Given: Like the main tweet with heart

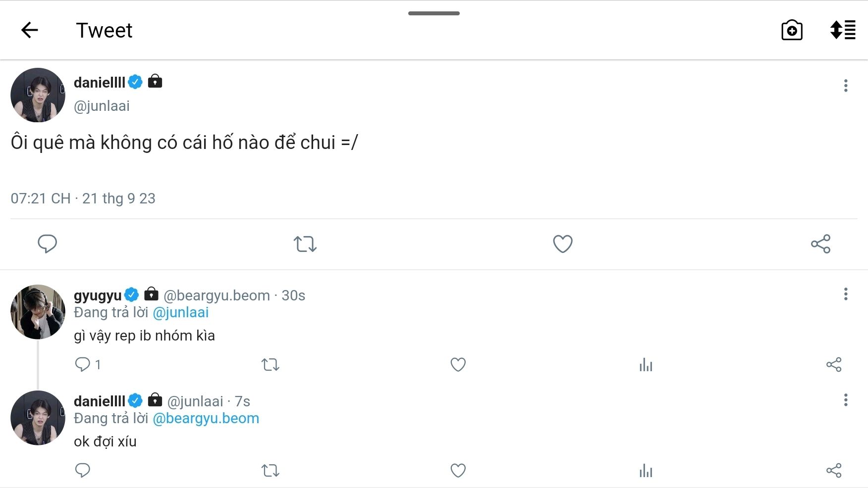Looking at the screenshot, I should click(x=563, y=244).
